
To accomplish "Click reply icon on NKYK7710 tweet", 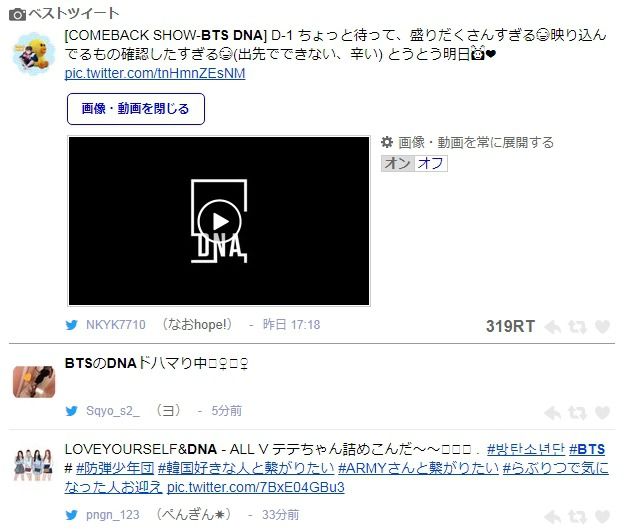I will (x=553, y=327).
